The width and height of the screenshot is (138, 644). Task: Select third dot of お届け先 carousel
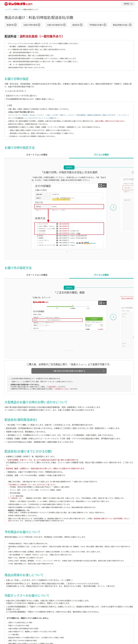70,351
